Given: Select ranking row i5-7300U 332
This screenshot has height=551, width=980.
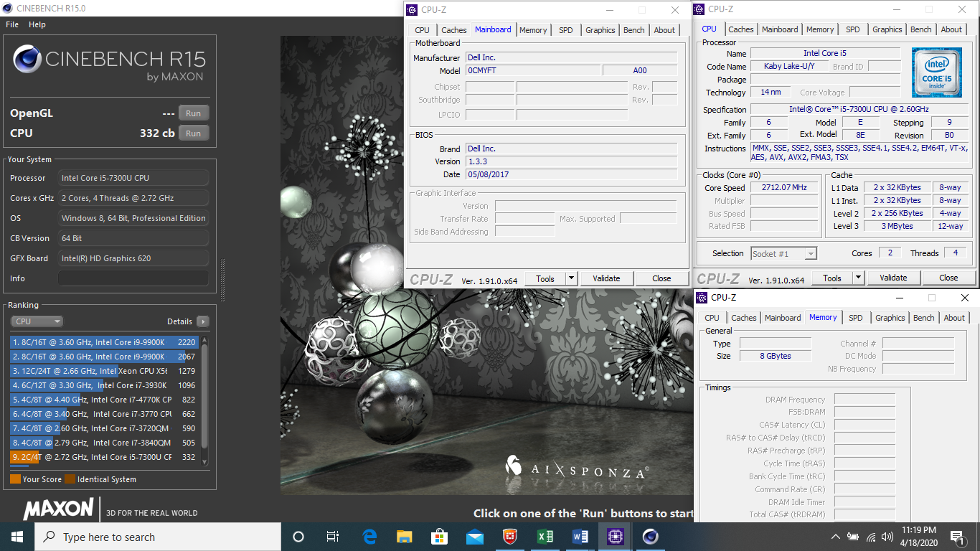Looking at the screenshot, I should pyautogui.click(x=104, y=457).
